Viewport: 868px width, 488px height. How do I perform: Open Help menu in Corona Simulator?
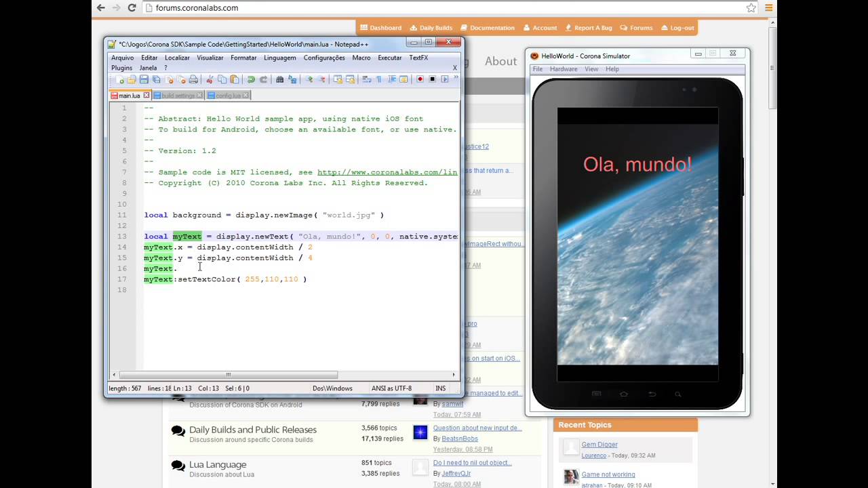pyautogui.click(x=612, y=69)
